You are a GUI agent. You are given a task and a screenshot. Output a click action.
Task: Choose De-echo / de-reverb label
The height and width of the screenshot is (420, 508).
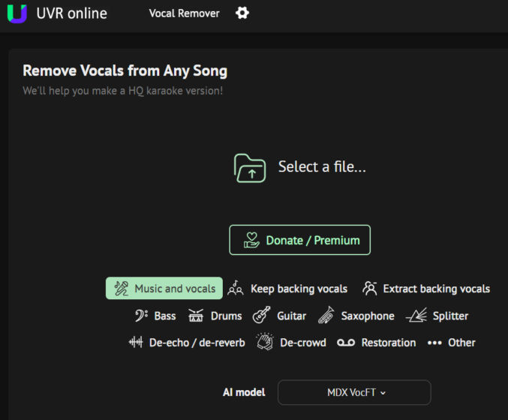197,343
